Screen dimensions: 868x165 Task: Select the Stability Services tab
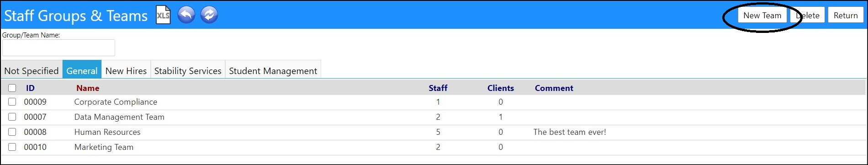pyautogui.click(x=188, y=71)
